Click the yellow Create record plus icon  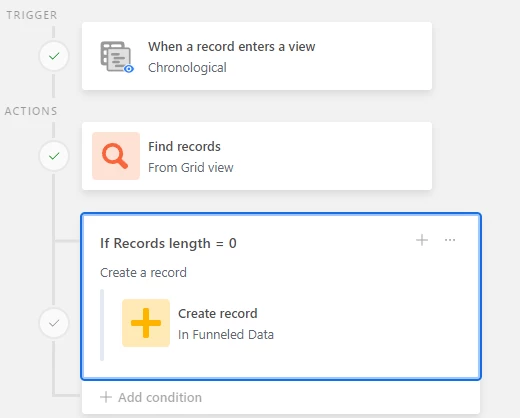click(x=146, y=323)
